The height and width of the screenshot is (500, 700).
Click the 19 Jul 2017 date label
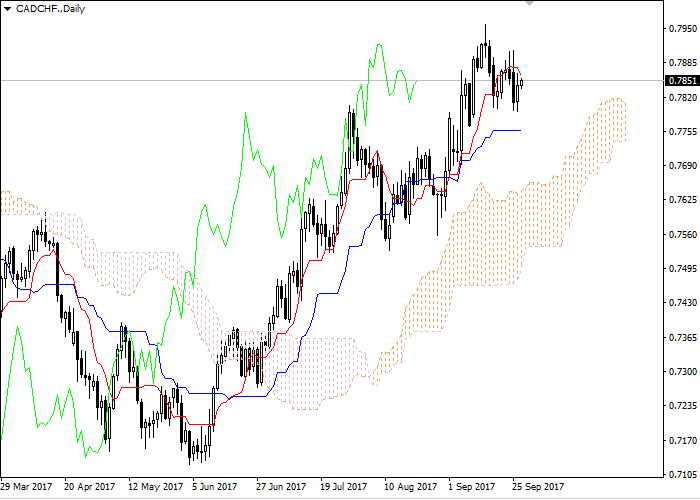[x=344, y=486]
